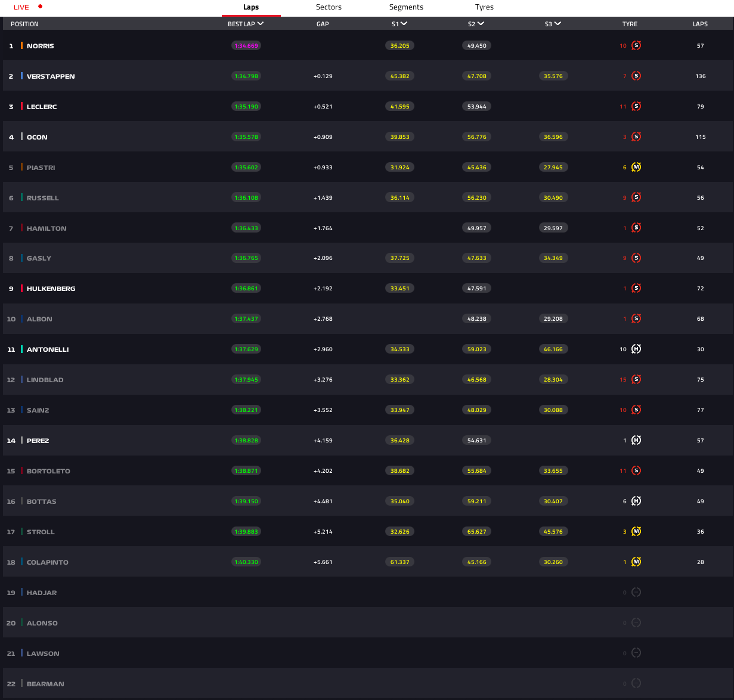Click Piastri's medium tyre icon
This screenshot has height=700, width=734.
(x=636, y=168)
